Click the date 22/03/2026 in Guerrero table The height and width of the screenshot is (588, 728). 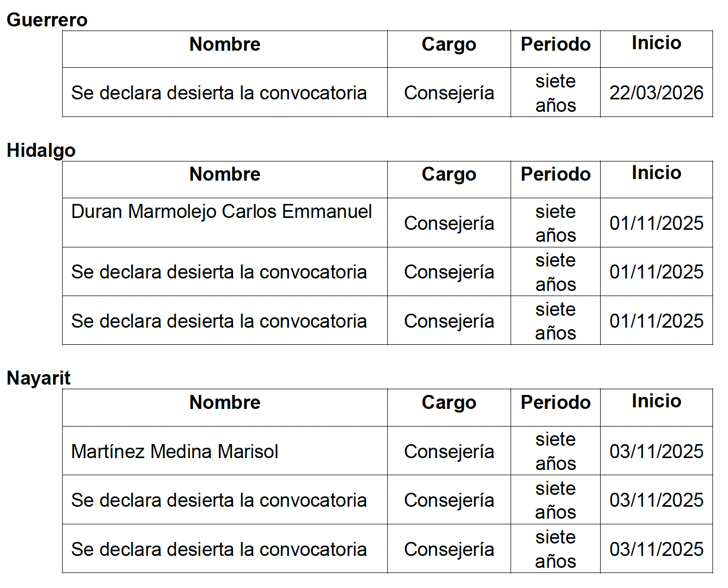click(x=656, y=93)
